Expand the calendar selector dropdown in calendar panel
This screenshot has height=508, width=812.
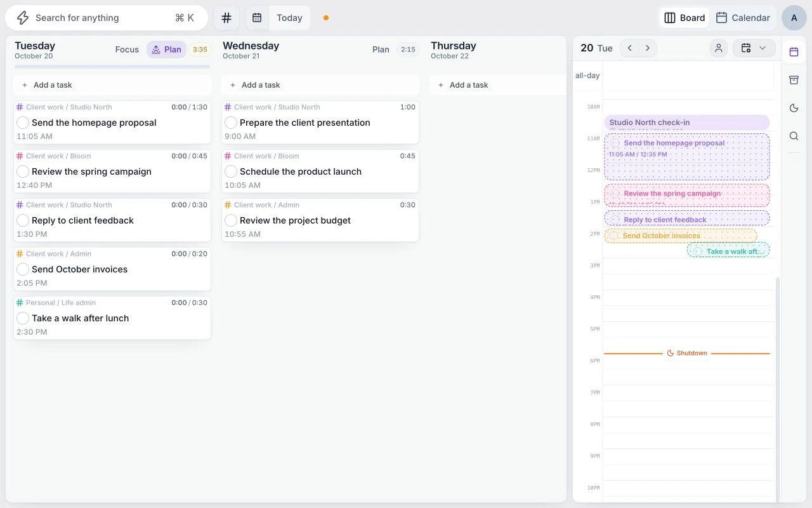pyautogui.click(x=754, y=48)
